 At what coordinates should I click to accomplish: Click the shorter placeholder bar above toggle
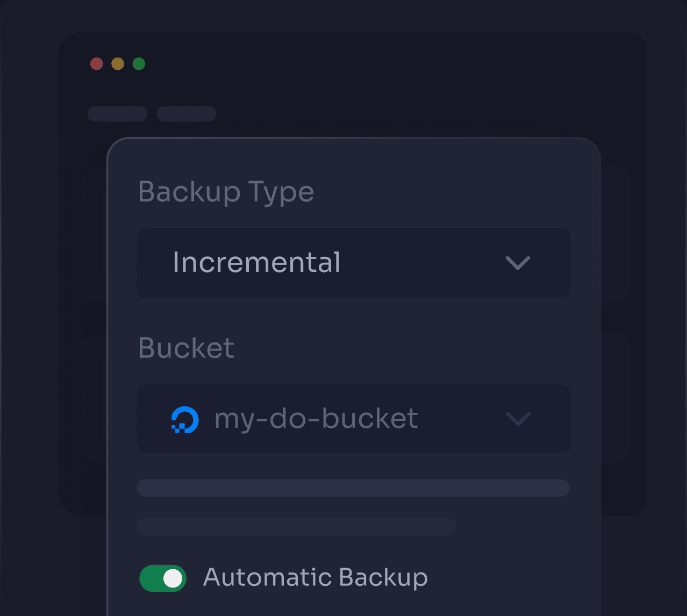pyautogui.click(x=297, y=526)
